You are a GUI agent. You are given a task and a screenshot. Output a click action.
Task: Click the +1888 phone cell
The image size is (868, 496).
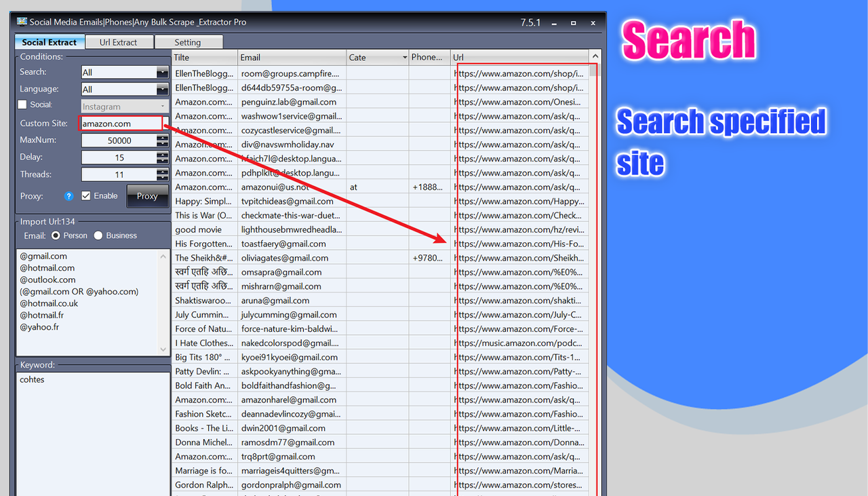point(429,187)
